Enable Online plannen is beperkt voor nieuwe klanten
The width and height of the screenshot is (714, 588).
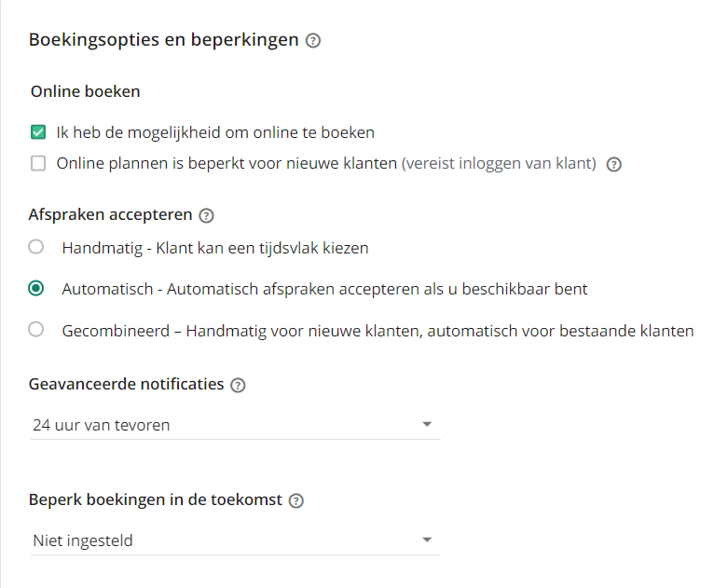tap(38, 163)
